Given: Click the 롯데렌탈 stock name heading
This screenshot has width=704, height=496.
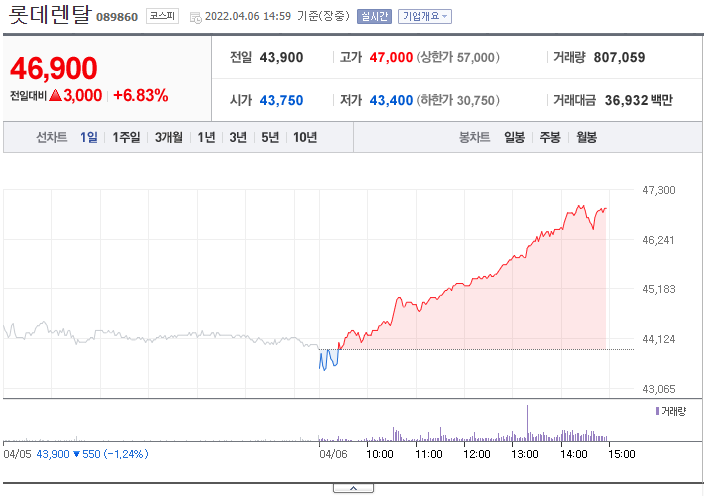Looking at the screenshot, I should pos(49,15).
